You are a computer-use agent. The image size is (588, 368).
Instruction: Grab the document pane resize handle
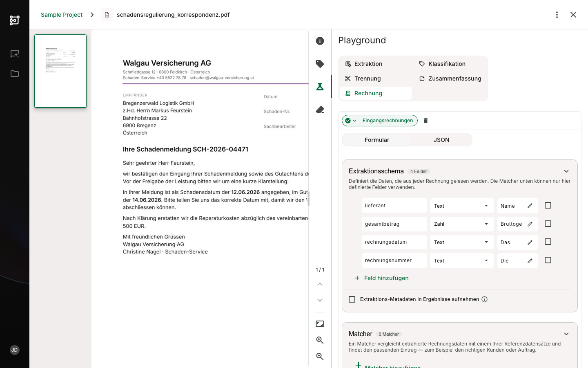click(x=309, y=199)
